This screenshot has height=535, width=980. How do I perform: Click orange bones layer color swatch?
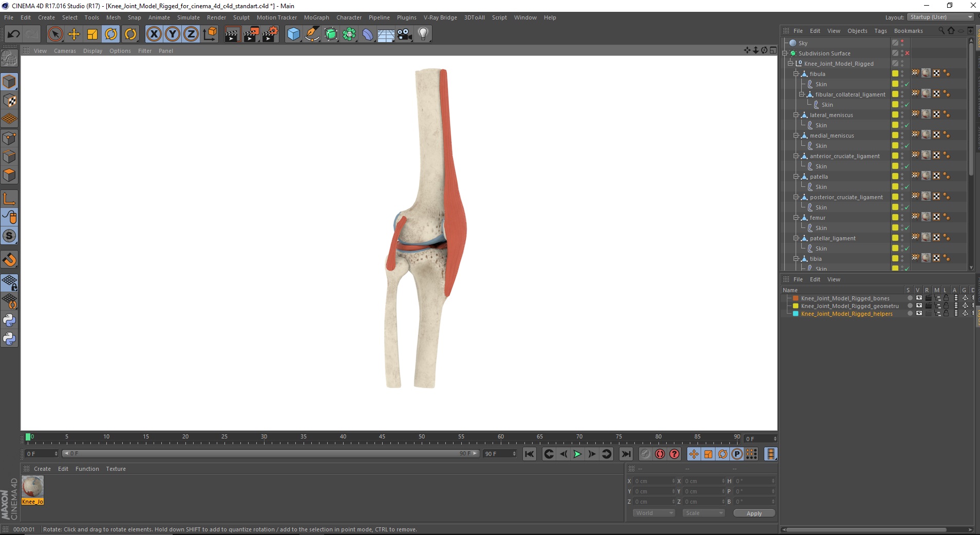pos(796,298)
